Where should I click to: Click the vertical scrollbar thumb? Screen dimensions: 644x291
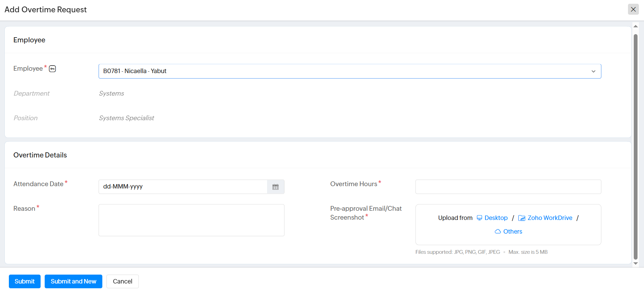(x=635, y=147)
